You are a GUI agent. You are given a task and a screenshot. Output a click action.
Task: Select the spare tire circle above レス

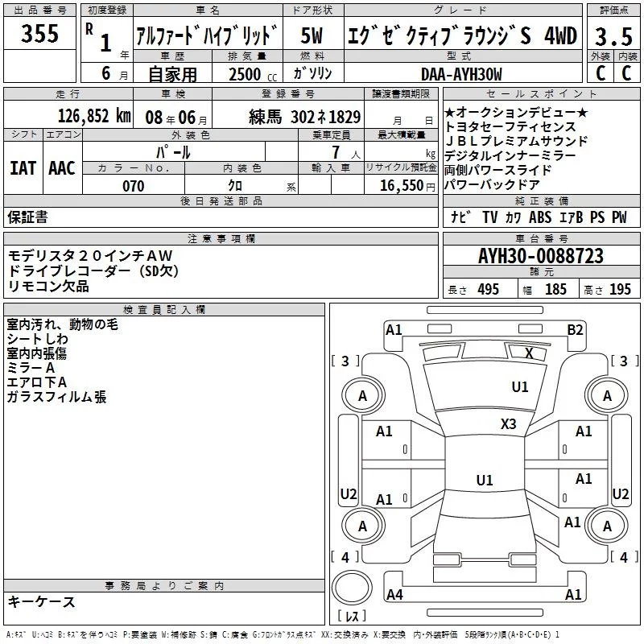[352, 588]
